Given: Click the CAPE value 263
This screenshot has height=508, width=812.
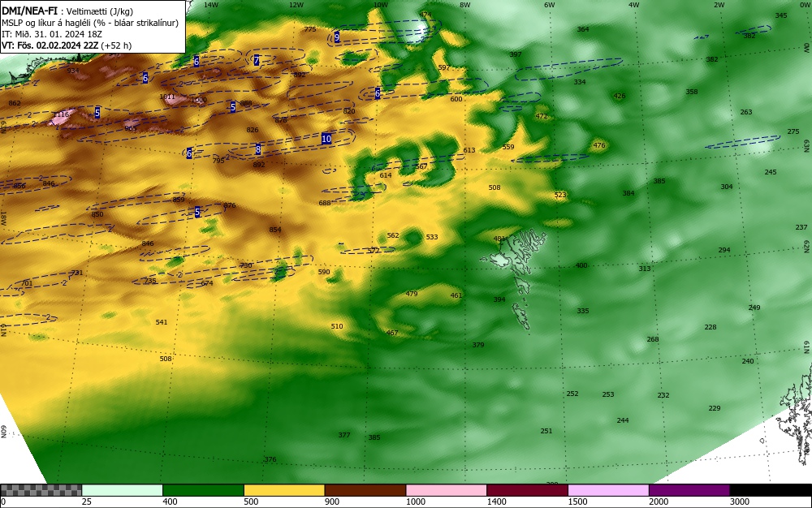Looking at the screenshot, I should 746,112.
